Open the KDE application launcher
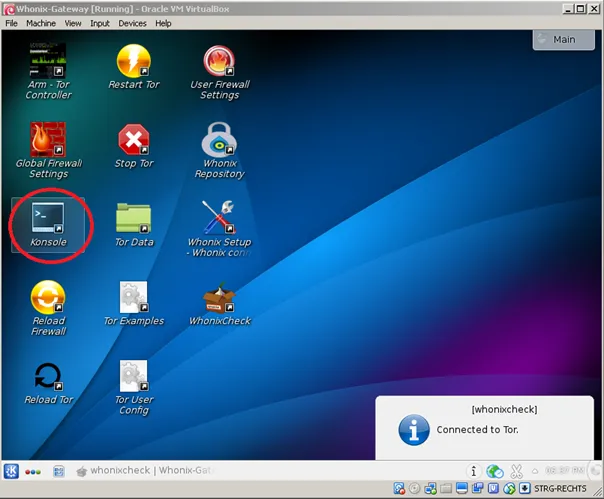 click(x=11, y=471)
